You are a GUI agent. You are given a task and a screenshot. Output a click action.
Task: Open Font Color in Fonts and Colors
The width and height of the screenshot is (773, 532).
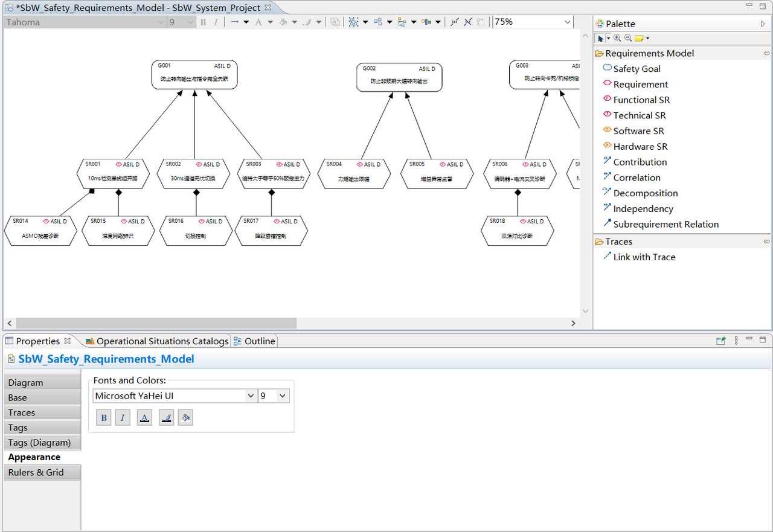pyautogui.click(x=144, y=417)
